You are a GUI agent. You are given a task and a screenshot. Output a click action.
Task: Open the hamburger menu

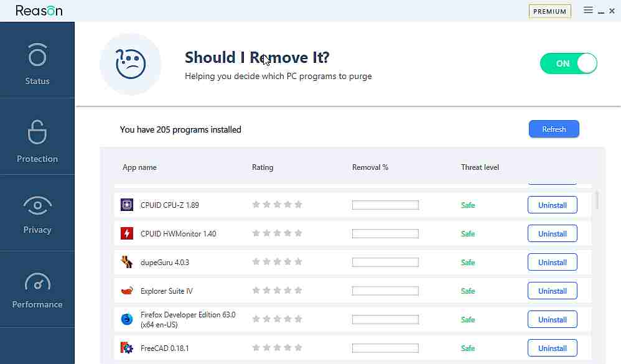point(588,11)
